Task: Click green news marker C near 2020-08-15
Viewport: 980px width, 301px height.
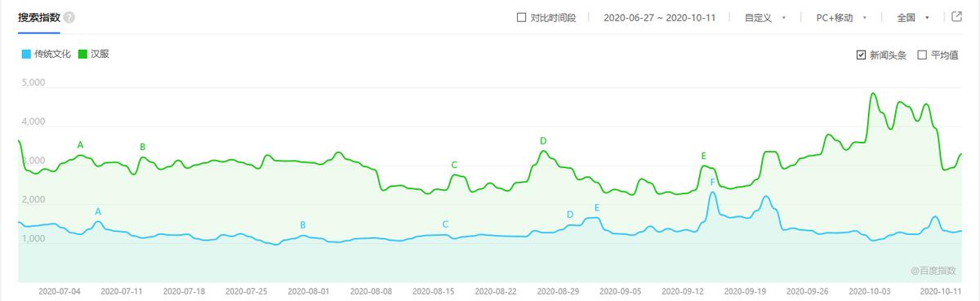Action: [454, 165]
